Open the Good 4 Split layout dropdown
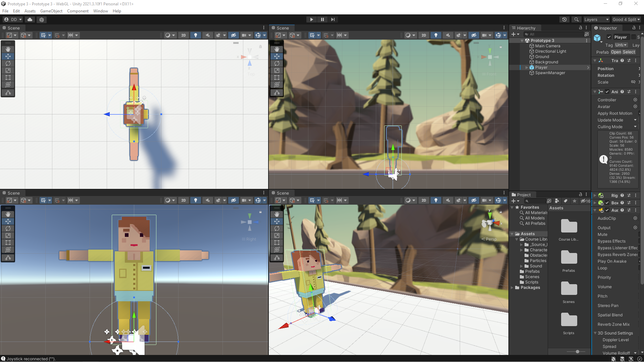Screen dimensions: 644x362 [x=626, y=19]
